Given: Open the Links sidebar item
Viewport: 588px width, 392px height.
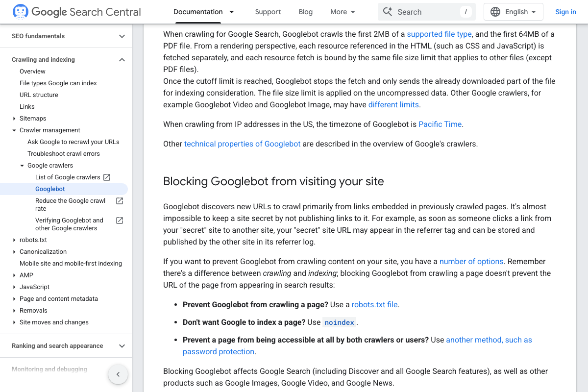Looking at the screenshot, I should (27, 107).
